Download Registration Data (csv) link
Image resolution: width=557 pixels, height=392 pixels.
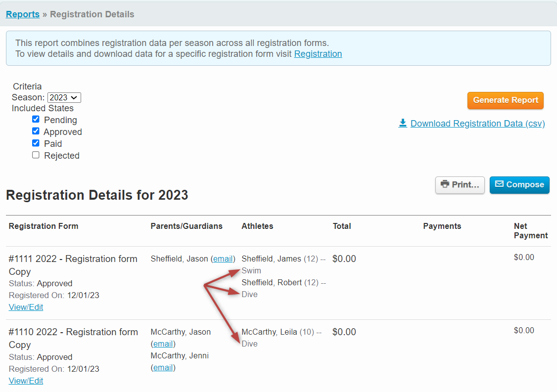pos(477,124)
